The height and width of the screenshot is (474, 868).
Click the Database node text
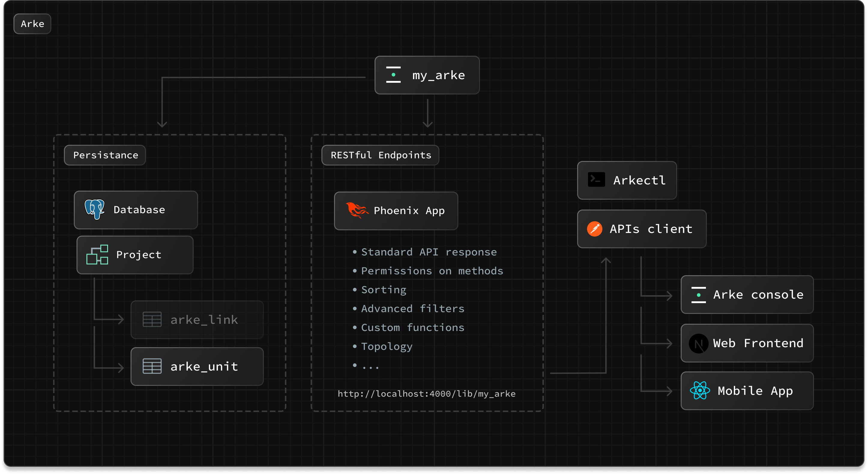139,210
